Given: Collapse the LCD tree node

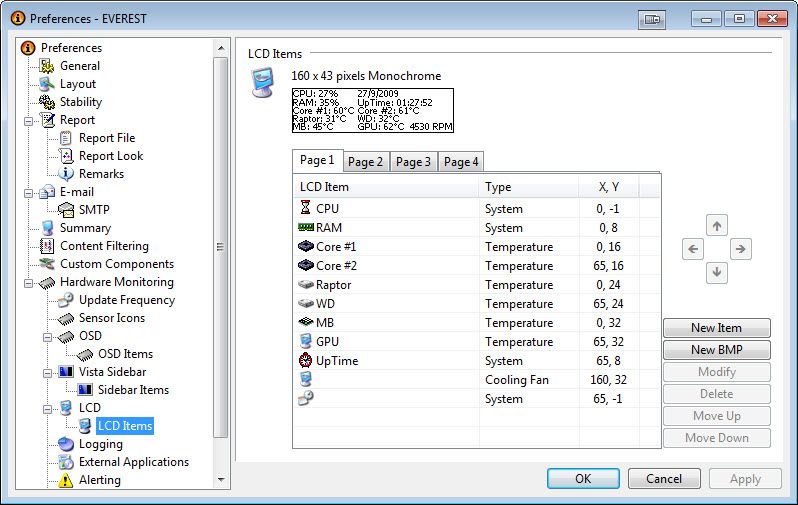Looking at the screenshot, I should point(47,409).
